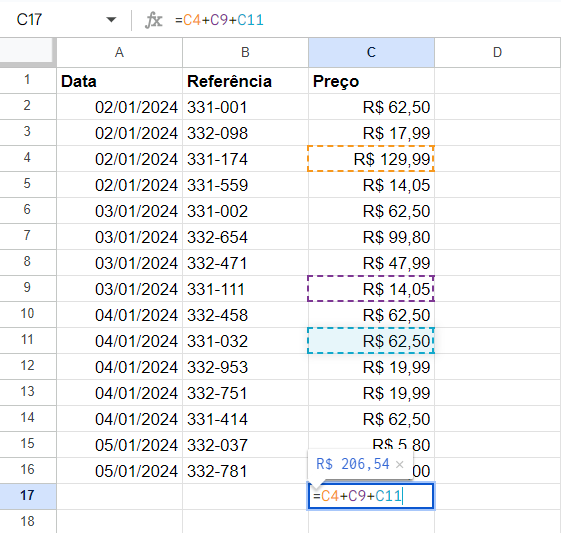Viewport: 561px width, 533px height.
Task: Click cell with reference 331-174
Action: click(245, 159)
